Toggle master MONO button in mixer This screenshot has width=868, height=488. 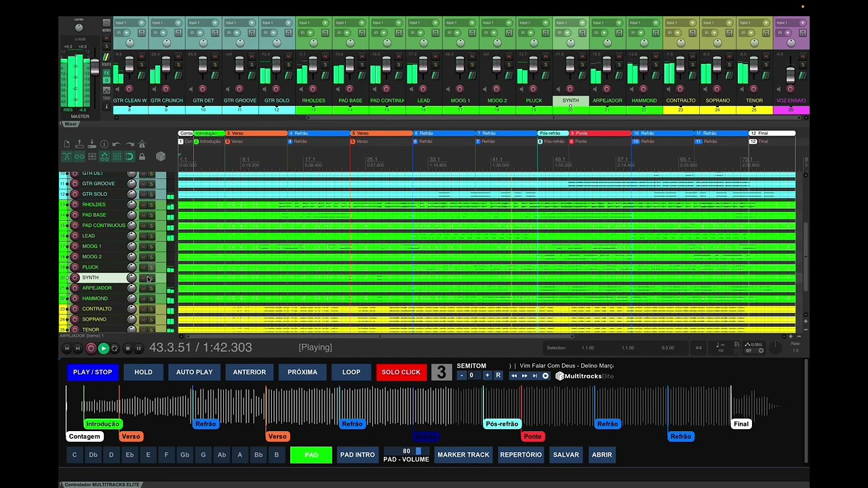106,22
